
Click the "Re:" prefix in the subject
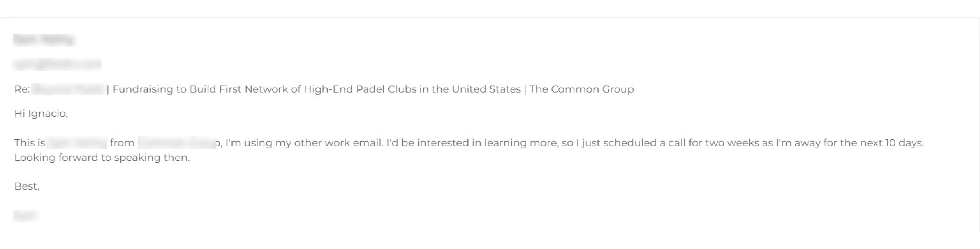22,89
